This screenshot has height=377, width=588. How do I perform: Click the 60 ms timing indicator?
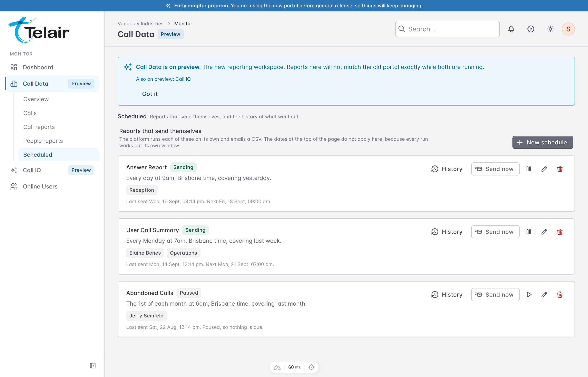(x=294, y=367)
